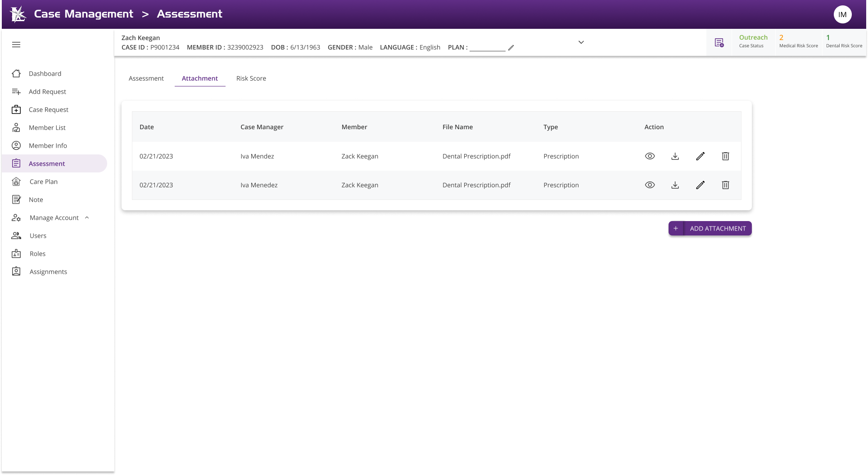Click the add note icon beside Outreach
This screenshot has width=868, height=475.
719,43
